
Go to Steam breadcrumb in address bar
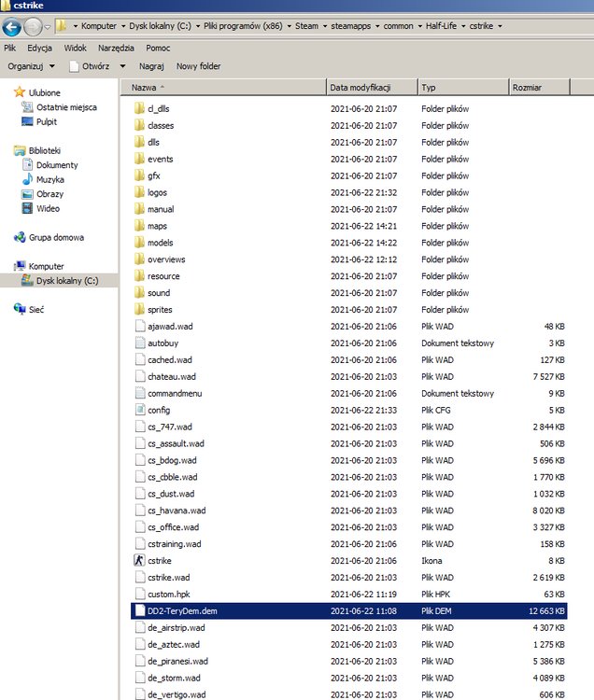[x=307, y=26]
